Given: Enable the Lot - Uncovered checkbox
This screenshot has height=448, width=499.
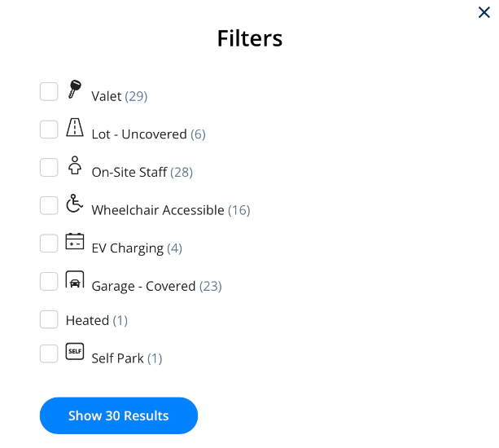Looking at the screenshot, I should pos(49,130).
